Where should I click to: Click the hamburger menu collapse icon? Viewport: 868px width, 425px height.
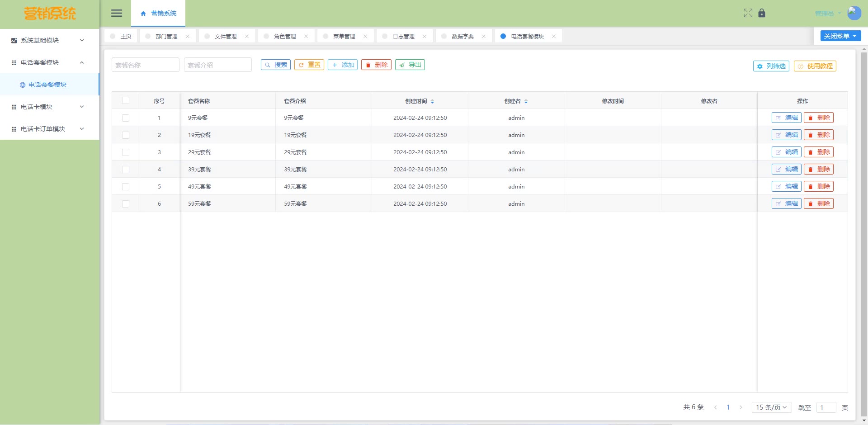point(117,13)
